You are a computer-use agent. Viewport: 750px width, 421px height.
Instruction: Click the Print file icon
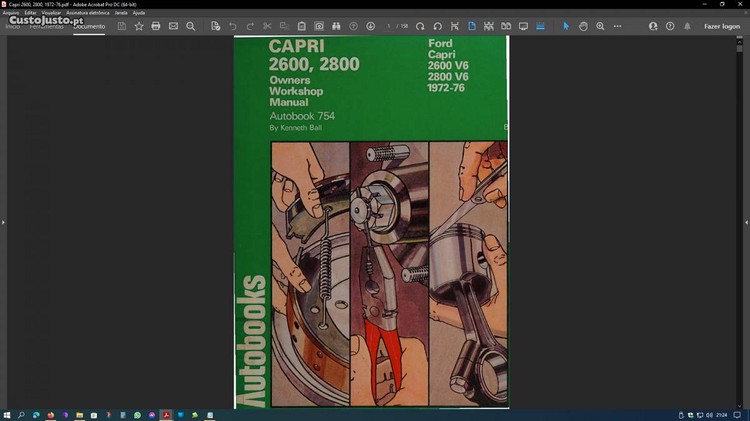[x=156, y=26]
